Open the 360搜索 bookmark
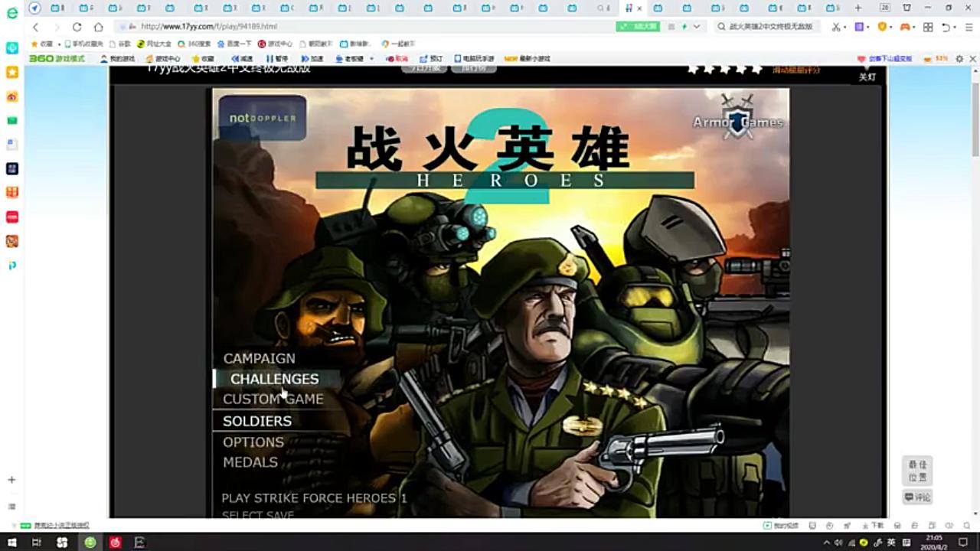 click(x=194, y=44)
